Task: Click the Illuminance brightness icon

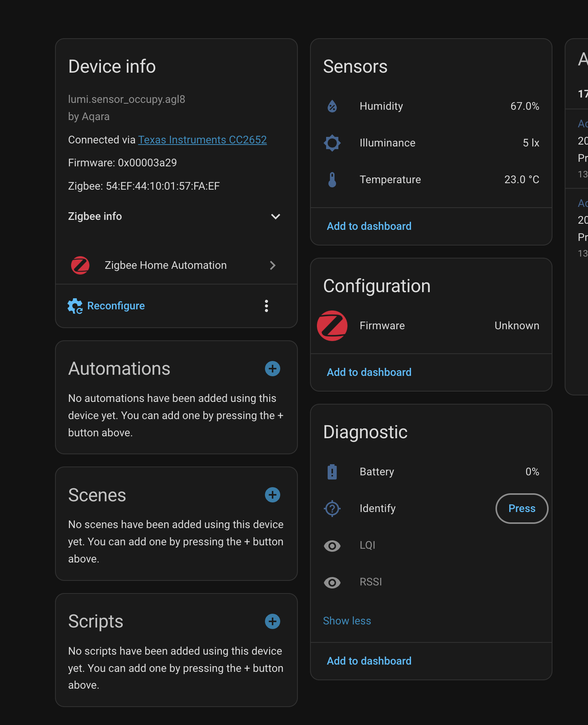Action: click(x=332, y=143)
